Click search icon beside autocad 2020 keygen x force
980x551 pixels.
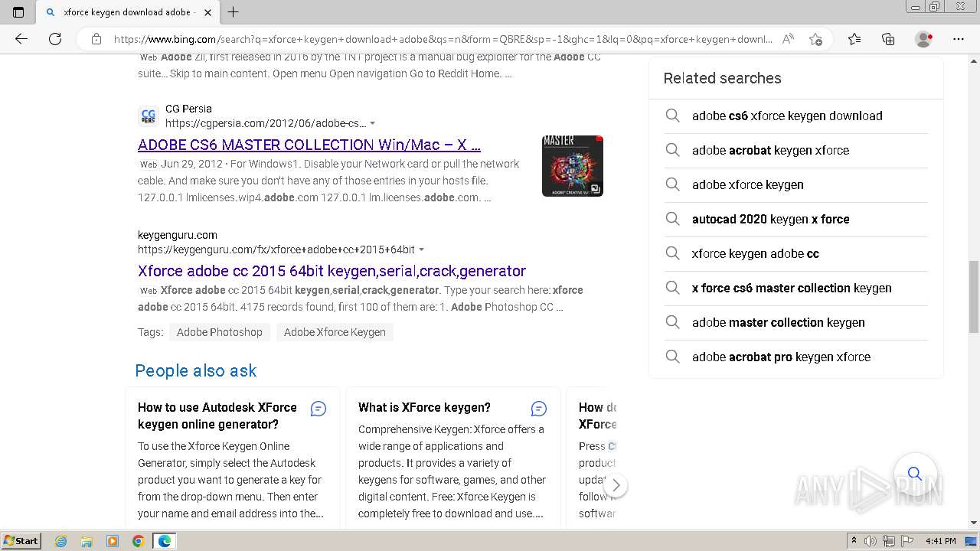point(672,219)
